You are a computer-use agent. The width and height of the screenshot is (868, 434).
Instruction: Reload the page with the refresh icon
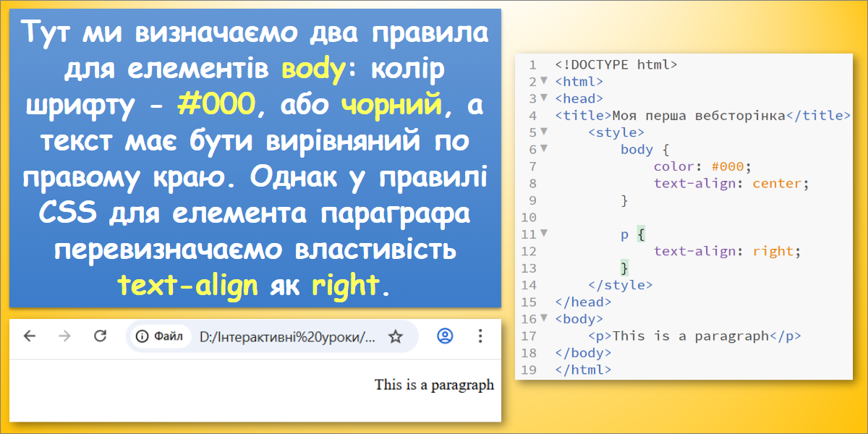101,336
